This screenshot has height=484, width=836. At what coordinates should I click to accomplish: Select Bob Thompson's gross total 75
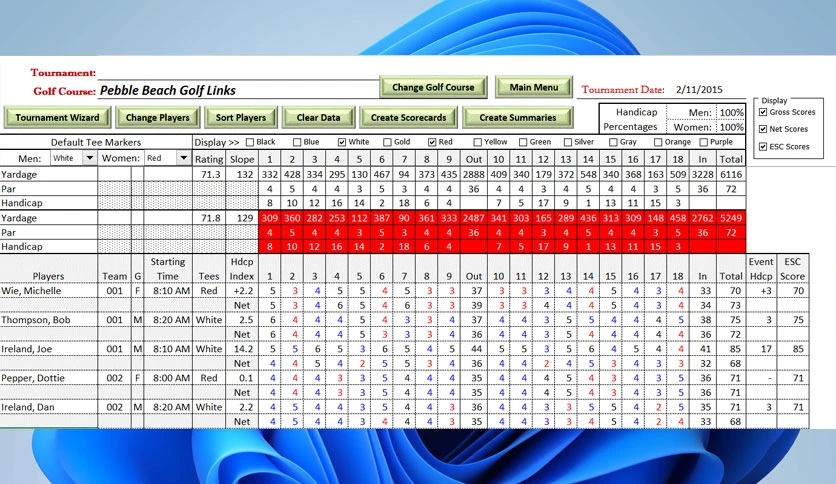[x=730, y=320]
